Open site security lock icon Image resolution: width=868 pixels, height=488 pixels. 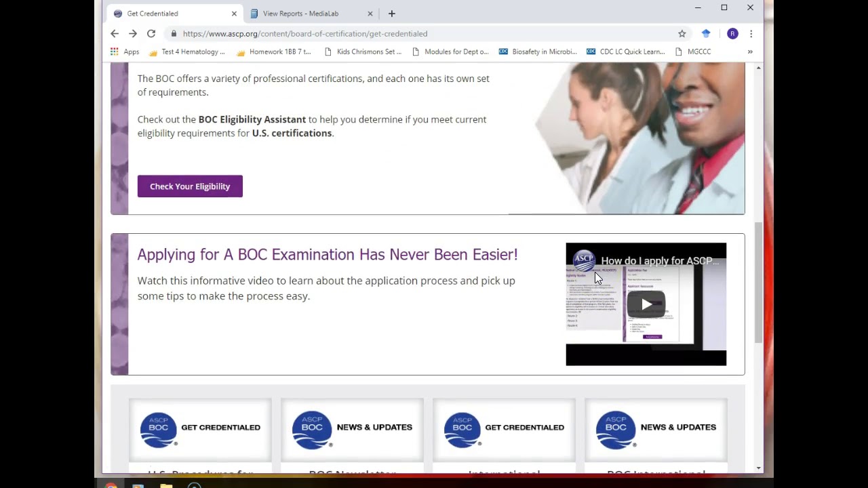click(174, 34)
